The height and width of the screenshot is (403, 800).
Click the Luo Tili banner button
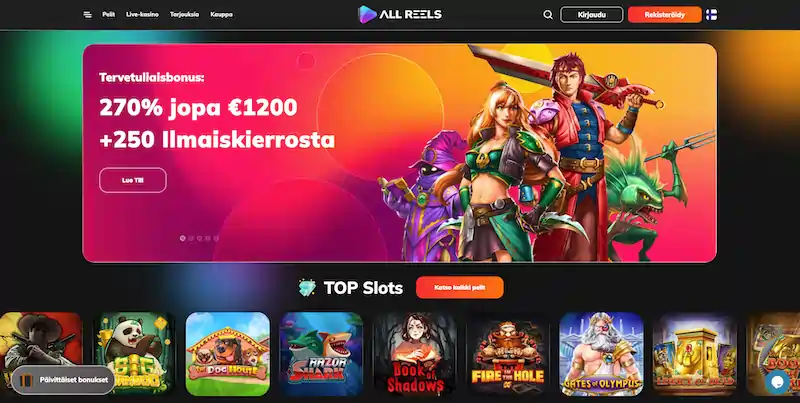[x=133, y=180]
